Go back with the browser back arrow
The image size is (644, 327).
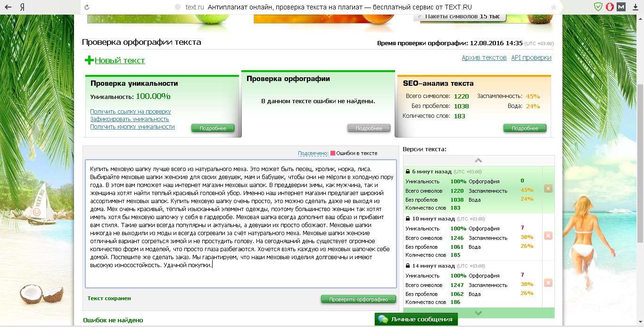8,7
